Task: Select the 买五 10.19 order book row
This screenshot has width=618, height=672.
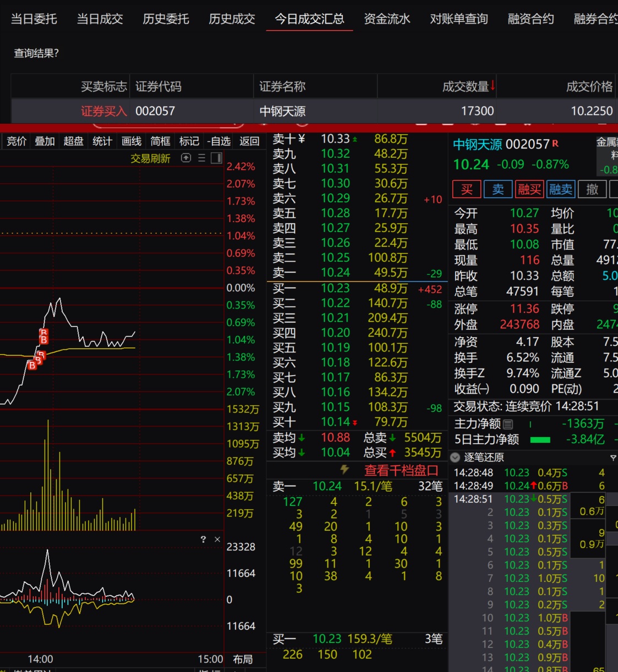Action: click(357, 348)
